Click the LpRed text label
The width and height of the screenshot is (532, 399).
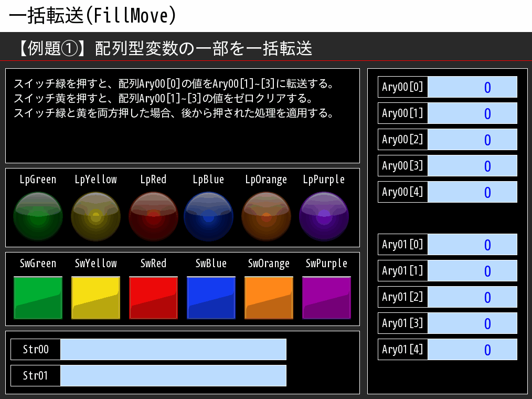153,180
